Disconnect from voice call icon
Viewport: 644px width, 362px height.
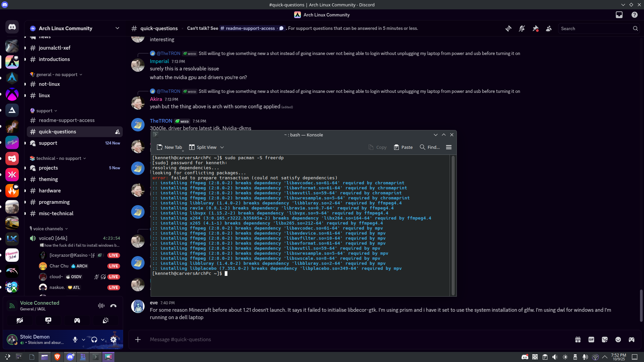point(113,306)
